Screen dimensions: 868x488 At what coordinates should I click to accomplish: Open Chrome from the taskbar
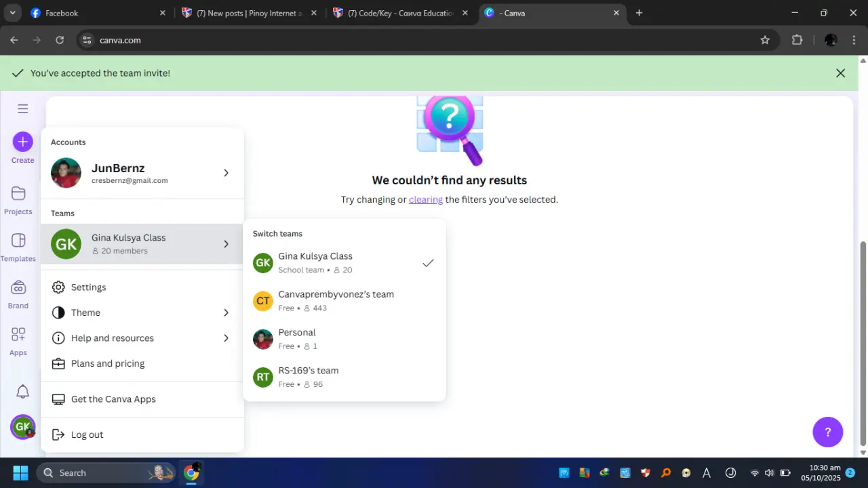click(191, 472)
